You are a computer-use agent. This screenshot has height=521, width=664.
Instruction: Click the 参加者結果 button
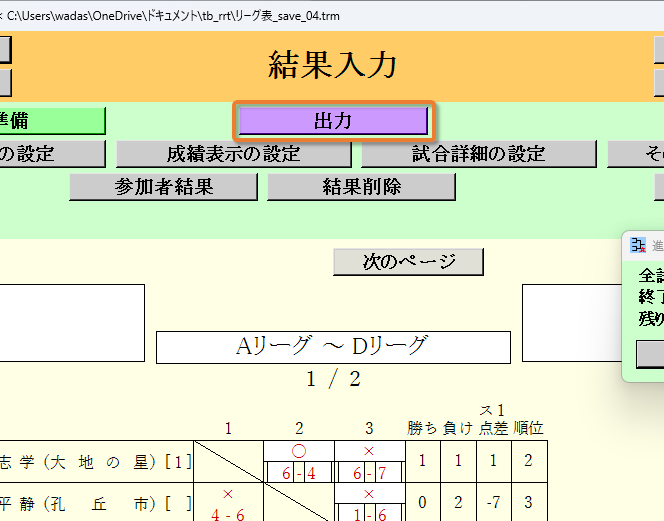(163, 187)
